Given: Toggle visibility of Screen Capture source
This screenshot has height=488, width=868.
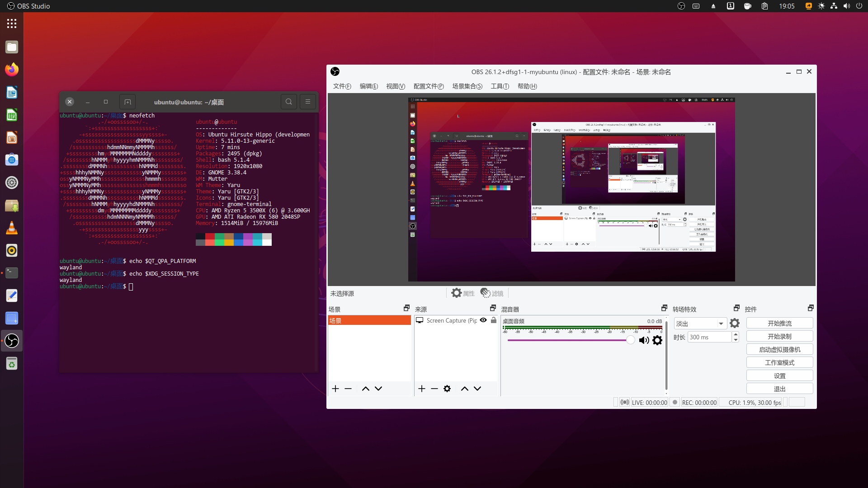Looking at the screenshot, I should [x=483, y=320].
